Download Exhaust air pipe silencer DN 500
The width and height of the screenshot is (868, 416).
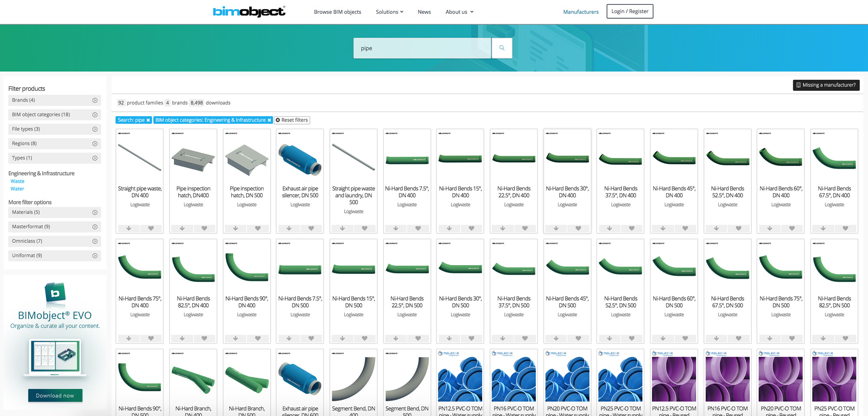coord(289,228)
